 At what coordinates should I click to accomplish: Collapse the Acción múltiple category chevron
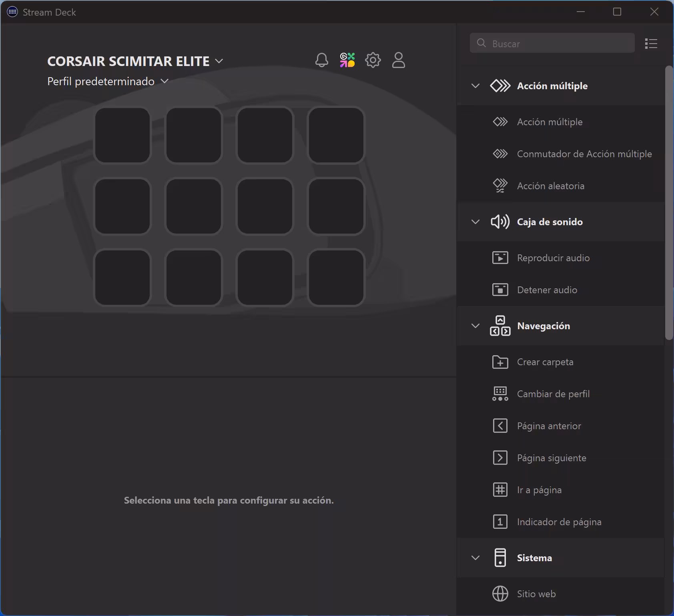coord(475,86)
